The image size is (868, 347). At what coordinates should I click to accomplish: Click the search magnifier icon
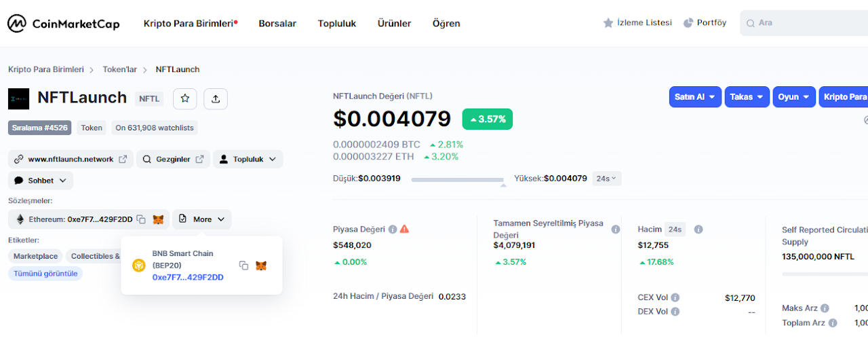(751, 23)
